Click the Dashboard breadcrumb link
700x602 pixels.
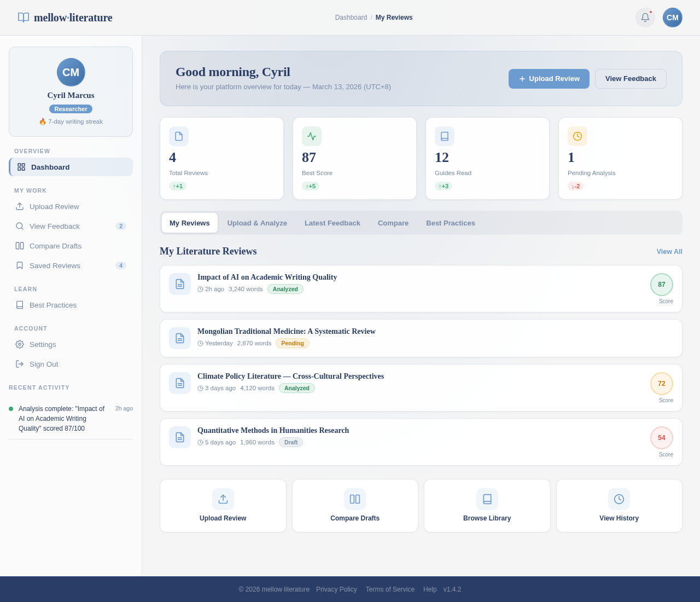[351, 17]
